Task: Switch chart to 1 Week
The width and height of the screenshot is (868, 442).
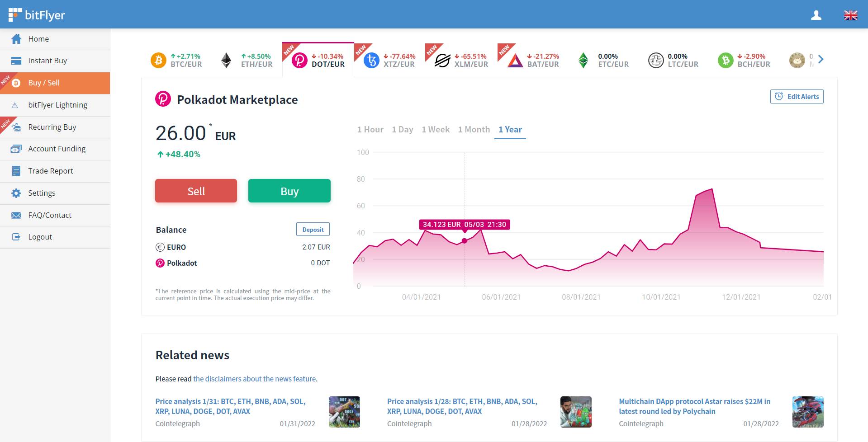Action: click(436, 130)
